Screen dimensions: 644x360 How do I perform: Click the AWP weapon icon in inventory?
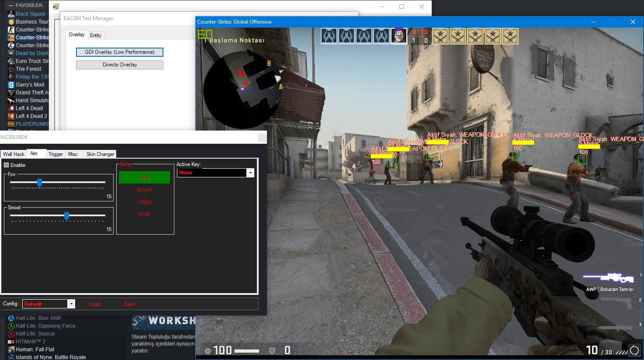(x=609, y=278)
